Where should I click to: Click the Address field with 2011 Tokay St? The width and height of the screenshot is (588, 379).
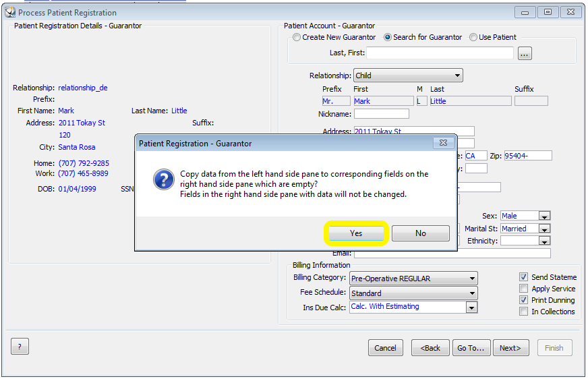click(414, 132)
